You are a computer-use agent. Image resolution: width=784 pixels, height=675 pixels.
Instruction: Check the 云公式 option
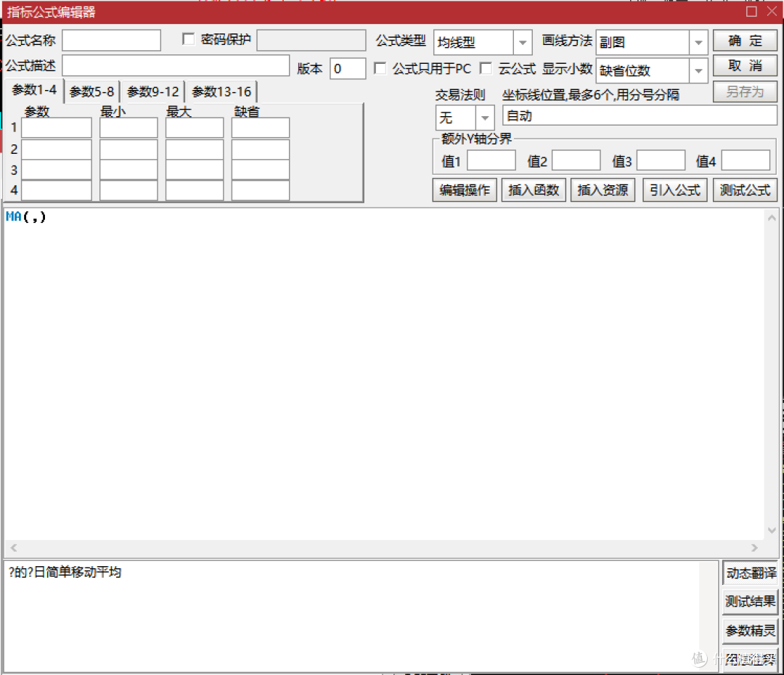point(486,68)
